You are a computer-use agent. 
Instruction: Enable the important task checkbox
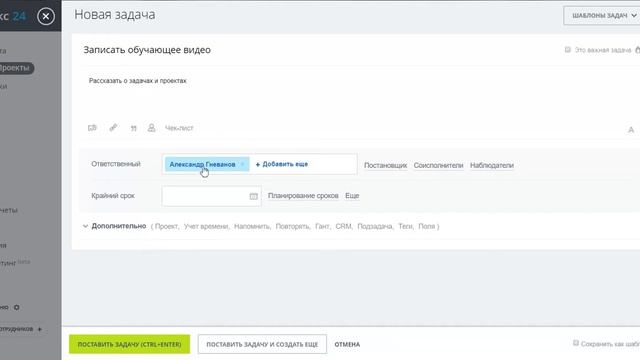pyautogui.click(x=567, y=50)
